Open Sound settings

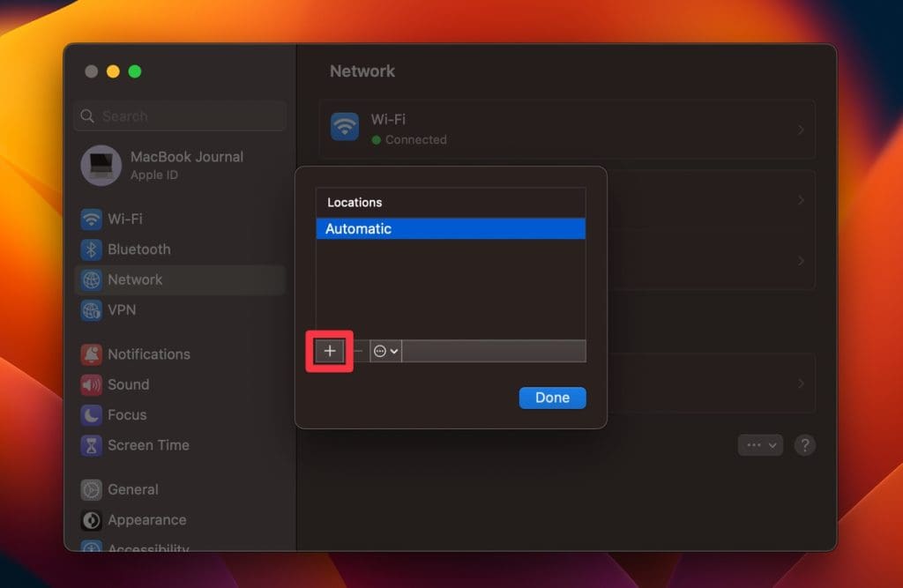coord(180,384)
